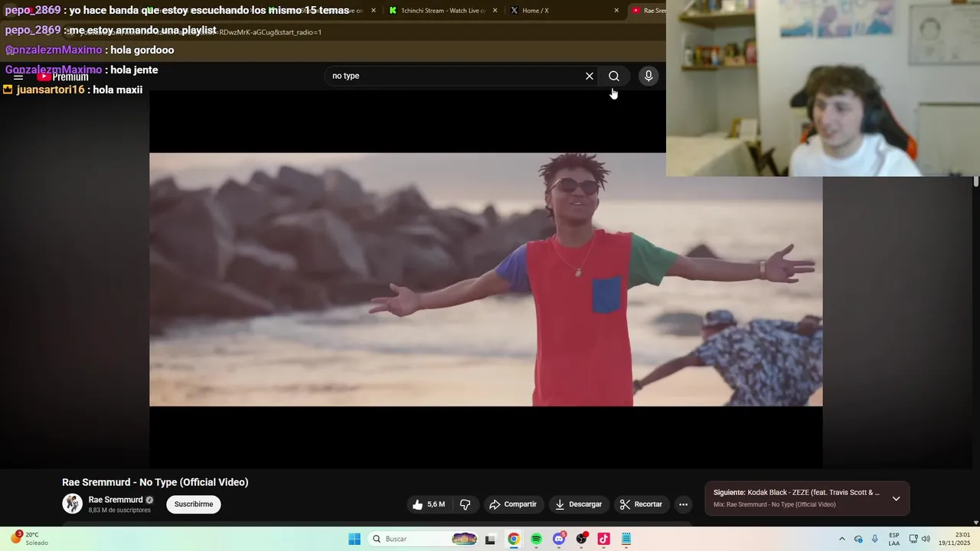
Task: Click the page vertical scrollbar thumb
Action: tap(976, 182)
